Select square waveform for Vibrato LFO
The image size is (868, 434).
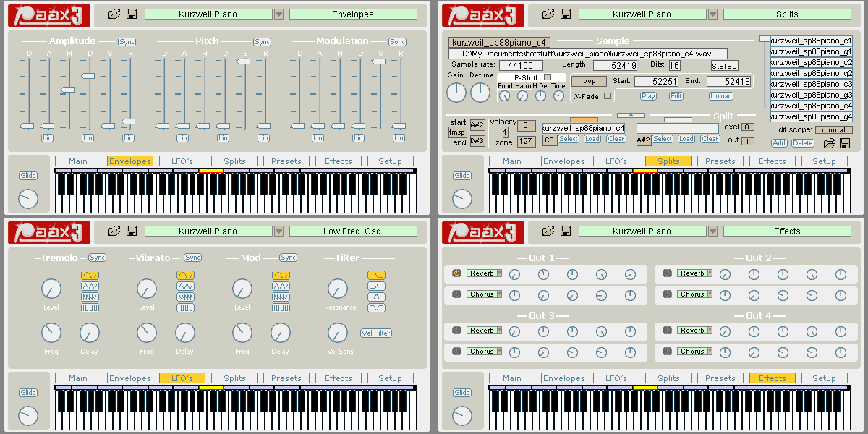tap(185, 307)
